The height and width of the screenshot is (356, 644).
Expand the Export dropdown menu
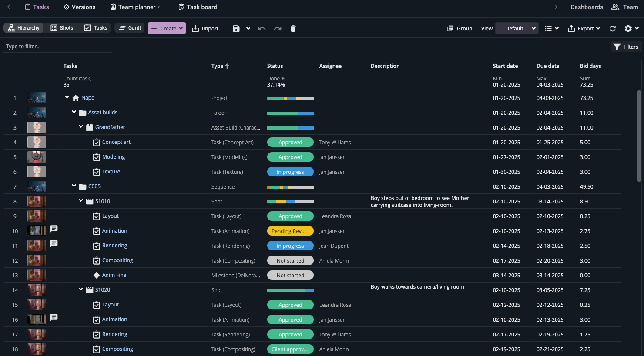click(584, 29)
